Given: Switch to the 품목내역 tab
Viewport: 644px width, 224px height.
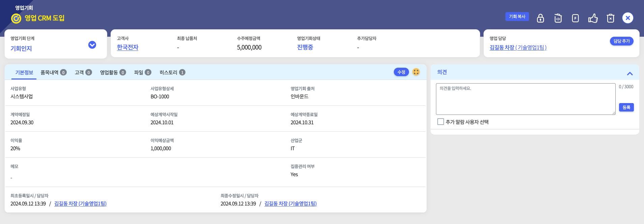Looking at the screenshot, I should coord(53,72).
